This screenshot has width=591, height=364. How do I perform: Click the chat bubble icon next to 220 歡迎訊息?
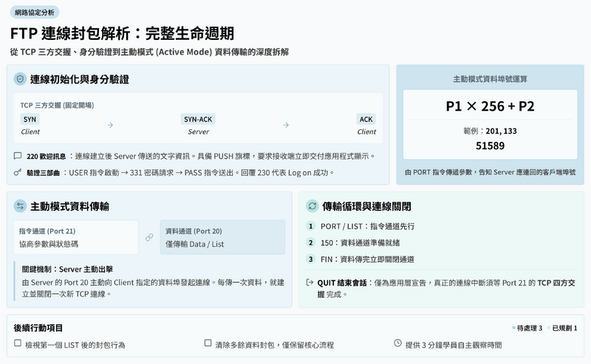[x=18, y=157]
